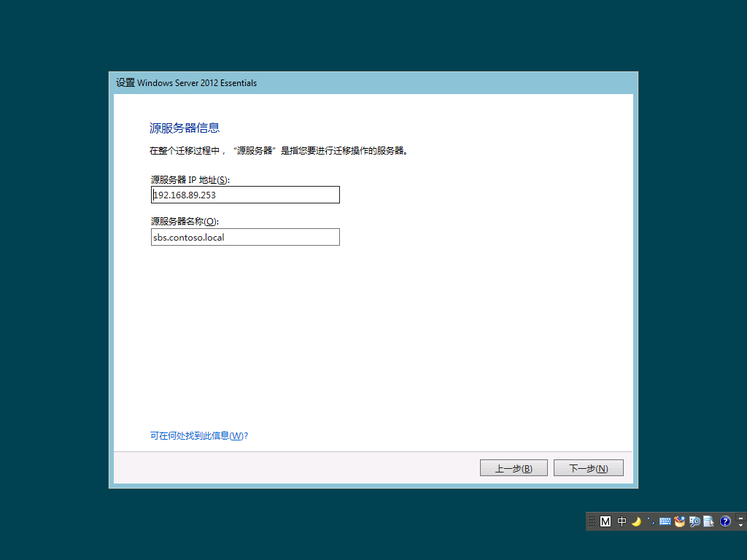Toggle the moon half-width/full-width icon

point(636,521)
